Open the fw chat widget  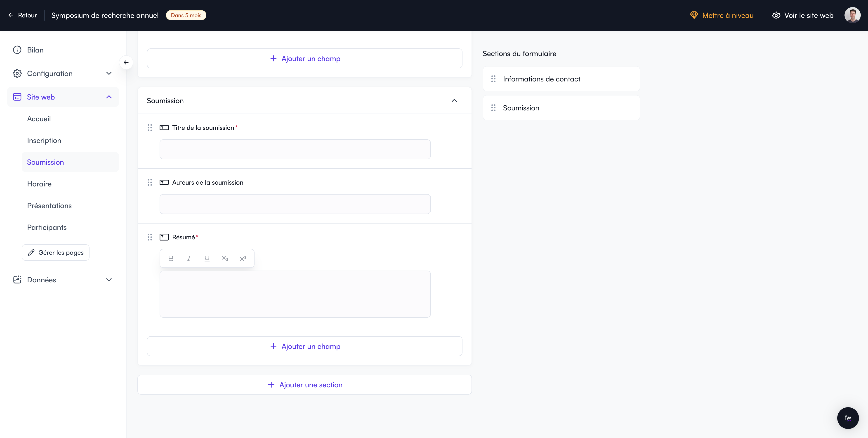848,418
